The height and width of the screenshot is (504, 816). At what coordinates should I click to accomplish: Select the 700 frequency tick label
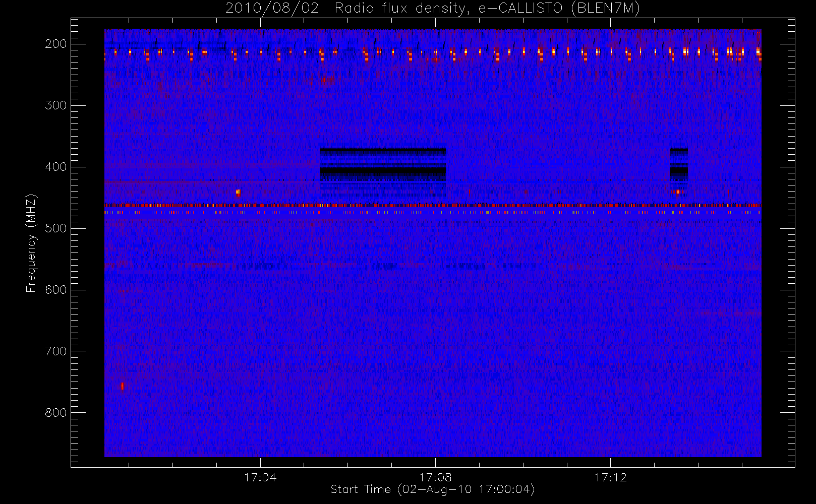click(56, 351)
